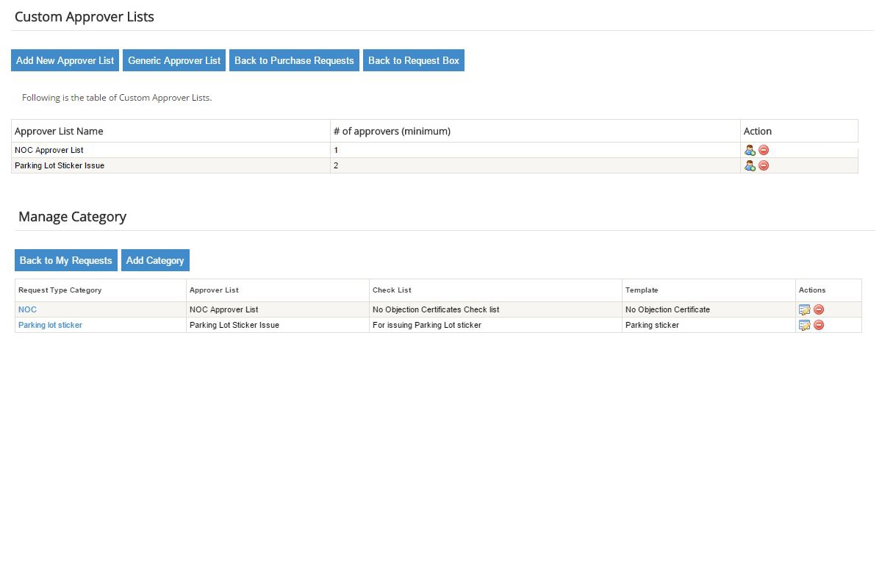
Task: Open the Add New Approver List form
Action: coord(65,60)
